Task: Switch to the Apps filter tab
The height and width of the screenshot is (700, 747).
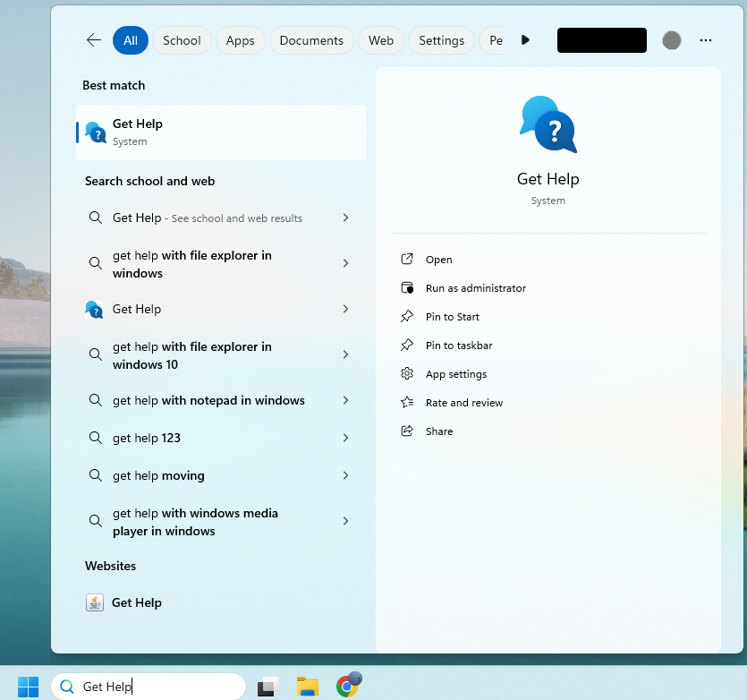Action: [240, 39]
